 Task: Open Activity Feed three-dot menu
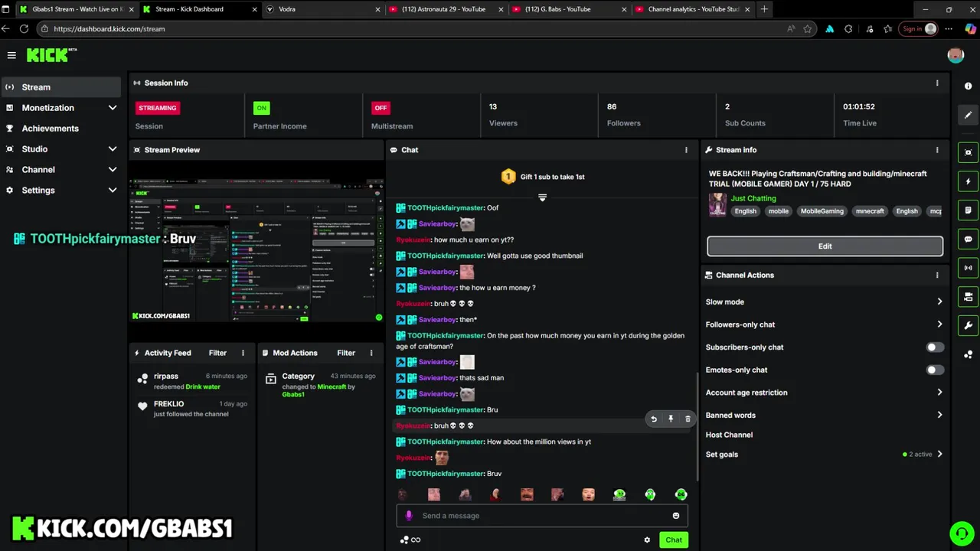(x=243, y=353)
